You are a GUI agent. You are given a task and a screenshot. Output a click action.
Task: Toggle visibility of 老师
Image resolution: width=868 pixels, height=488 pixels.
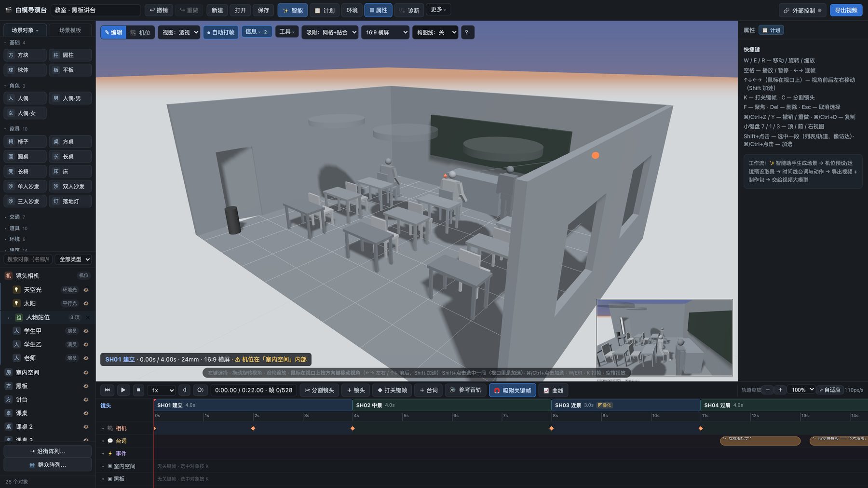[86, 358]
